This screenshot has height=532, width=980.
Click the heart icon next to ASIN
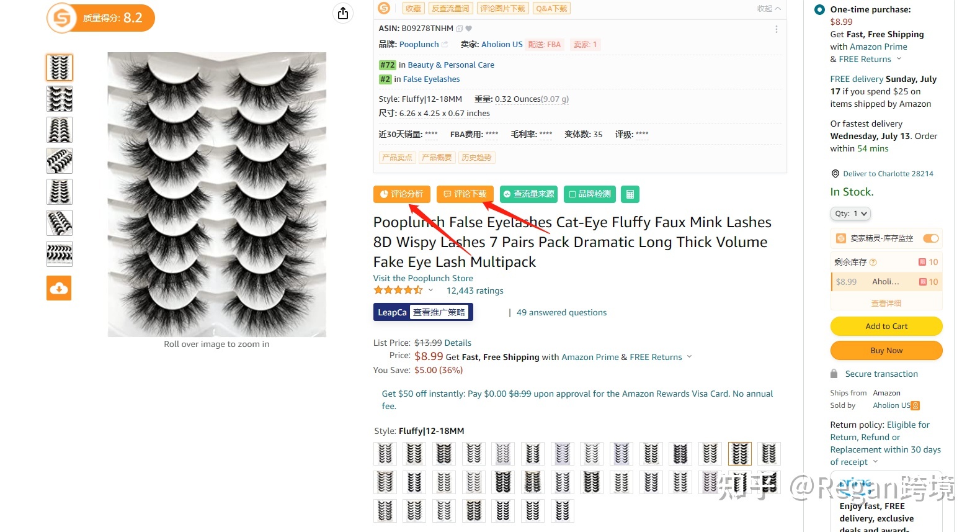click(x=469, y=29)
